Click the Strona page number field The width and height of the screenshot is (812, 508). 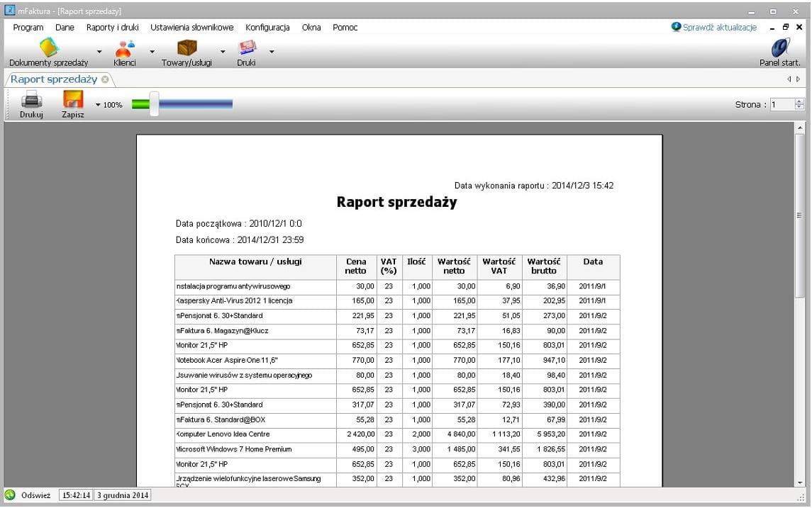click(x=782, y=105)
